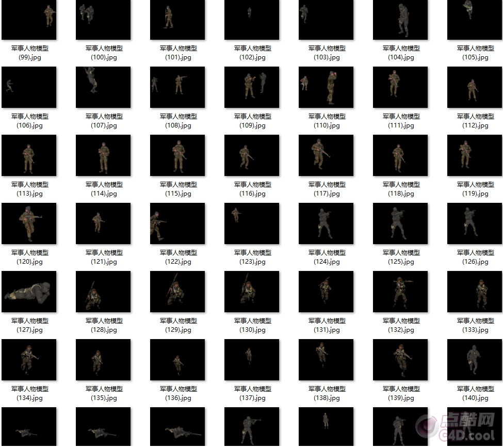Screen dimensions: 503x448
Task: Pick the 军事人物模型 (125).jpg thumbnail
Action: [400, 223]
